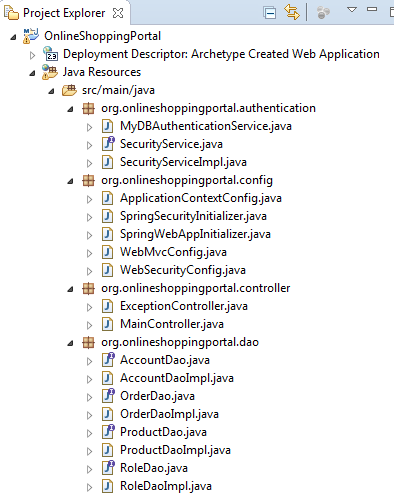Screen dimensions: 394x496
Task: Expand the Deployment Descriptor node
Action: pyautogui.click(x=32, y=55)
